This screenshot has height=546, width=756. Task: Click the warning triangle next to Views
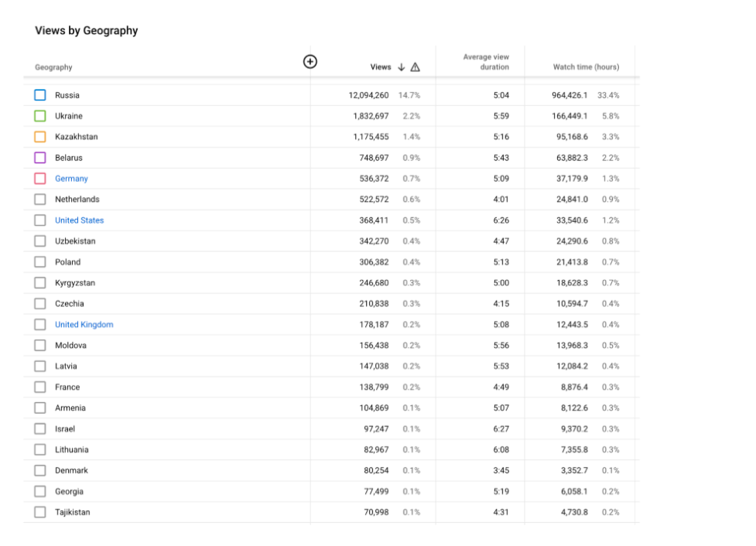pyautogui.click(x=416, y=67)
